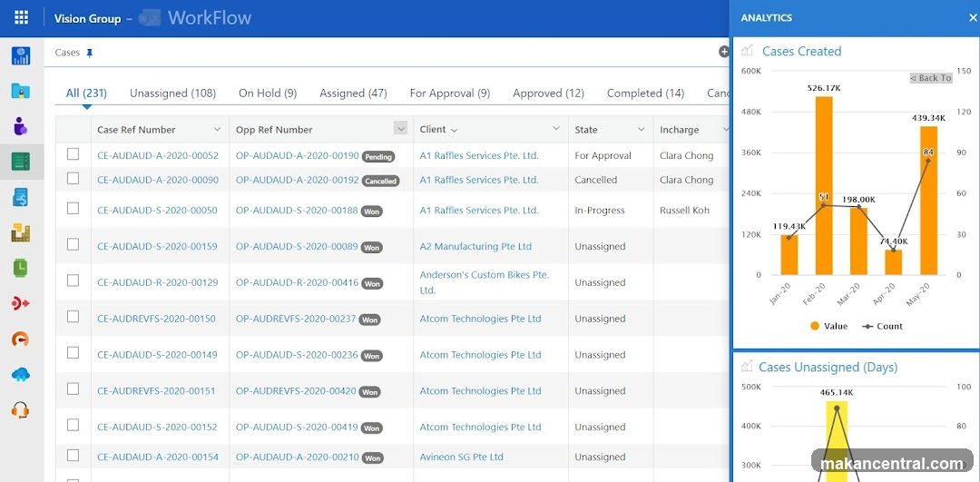Open Case Ref Number column dropdown

217,130
